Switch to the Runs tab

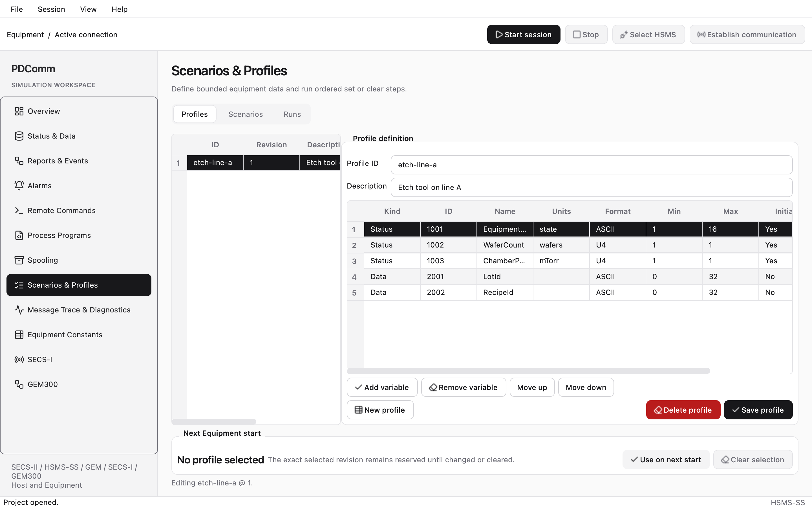click(292, 114)
